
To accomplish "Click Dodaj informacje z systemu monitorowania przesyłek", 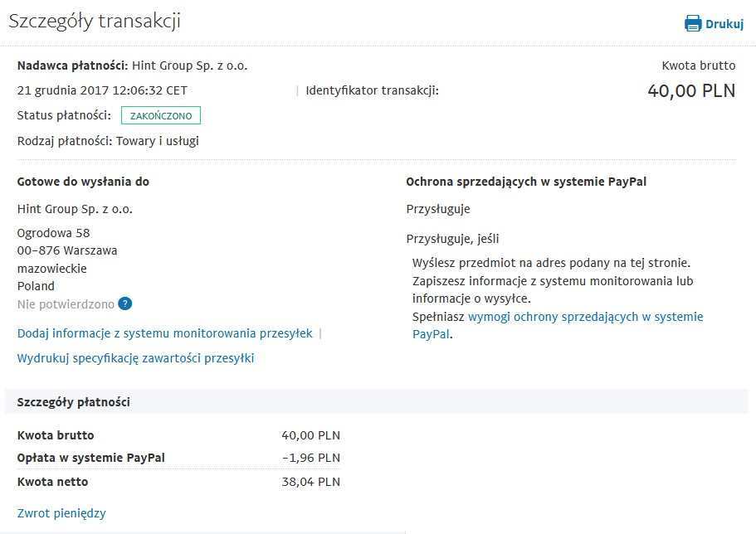I will pos(163,333).
